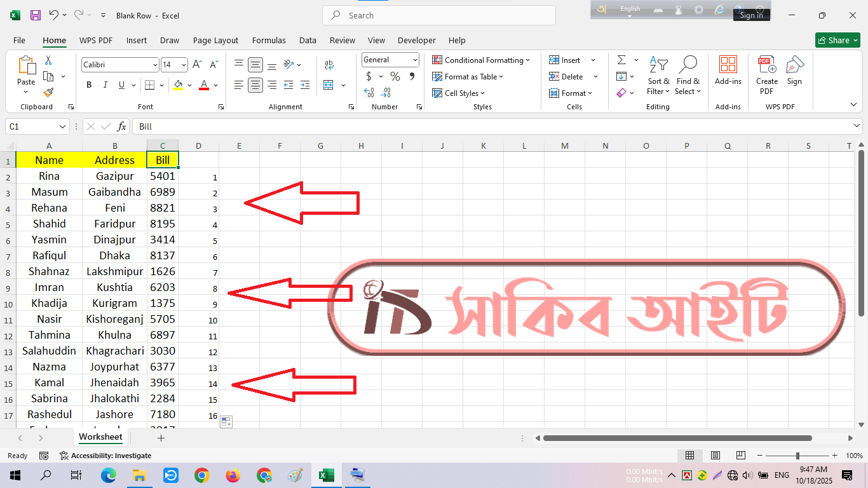The width and height of the screenshot is (868, 488).
Task: Open the Add-ins icon in ribbon
Action: click(x=728, y=70)
